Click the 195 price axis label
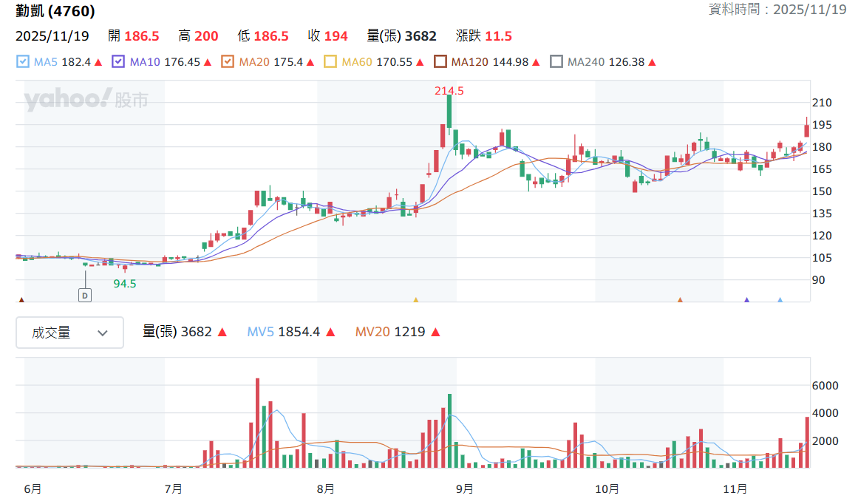858x504 pixels. [x=822, y=125]
